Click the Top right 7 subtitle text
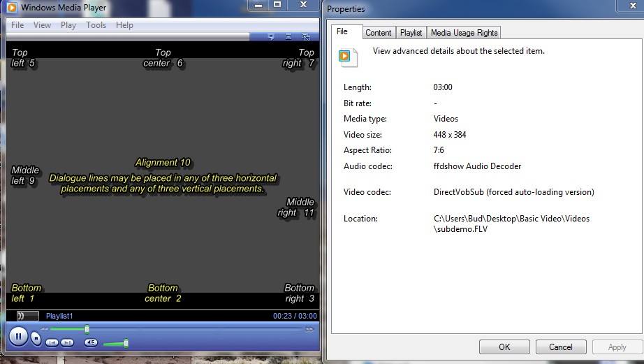 [x=298, y=58]
